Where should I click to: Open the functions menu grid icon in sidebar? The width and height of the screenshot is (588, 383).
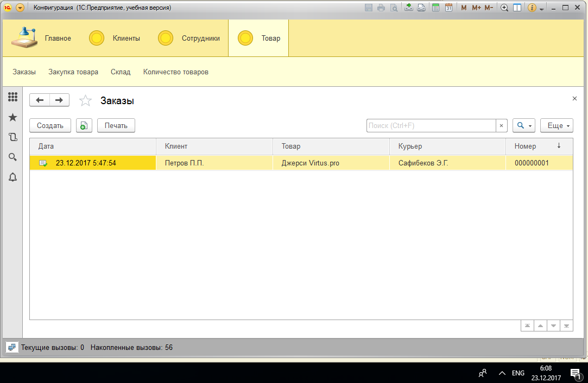(x=12, y=97)
